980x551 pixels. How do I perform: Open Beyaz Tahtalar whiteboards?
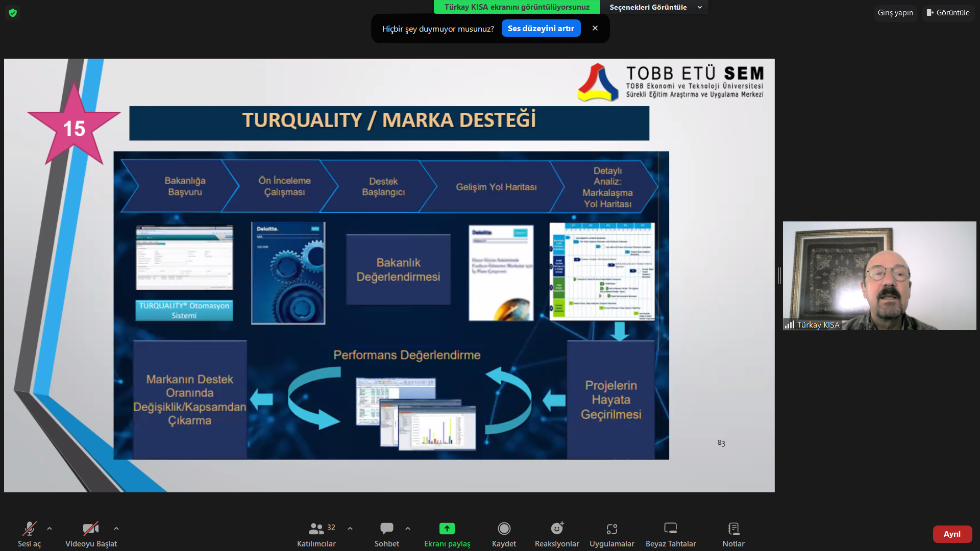click(x=671, y=534)
